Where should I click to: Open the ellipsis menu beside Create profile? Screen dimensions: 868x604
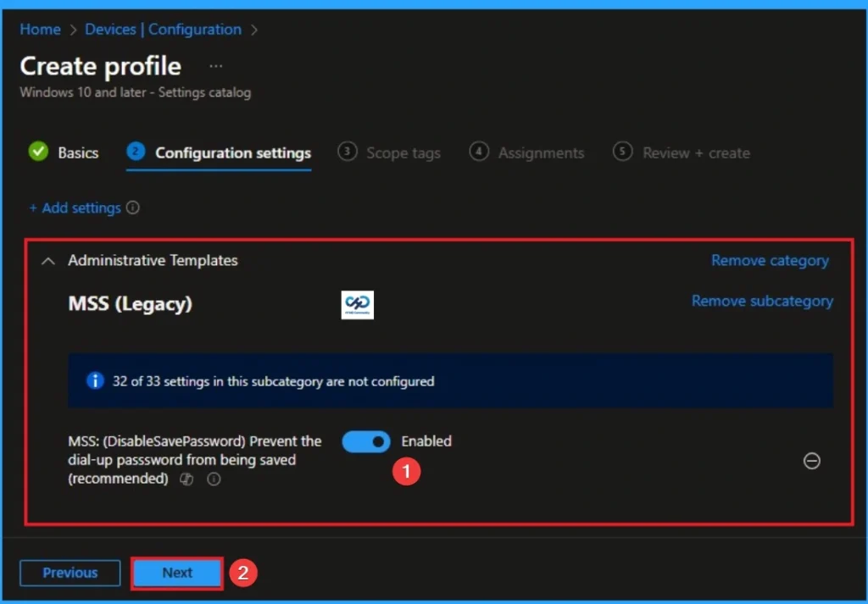click(215, 64)
